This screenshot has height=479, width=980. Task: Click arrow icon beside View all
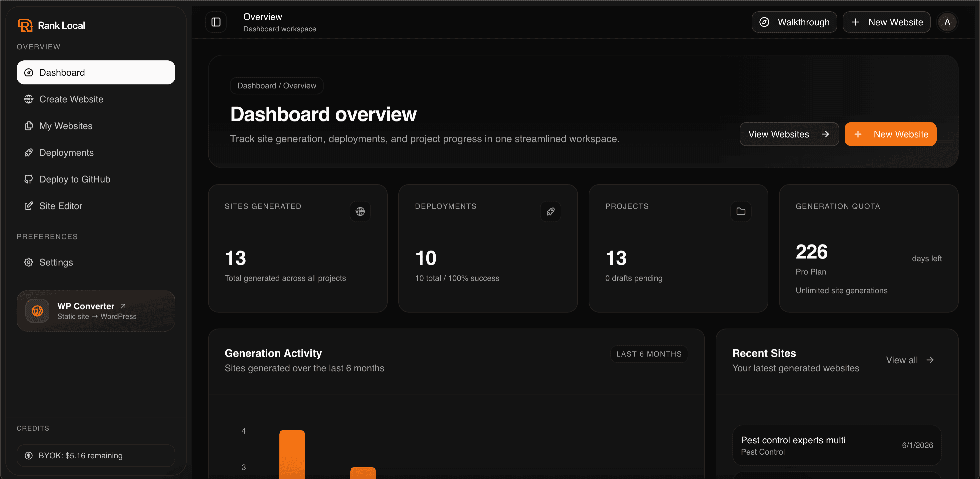(930, 360)
